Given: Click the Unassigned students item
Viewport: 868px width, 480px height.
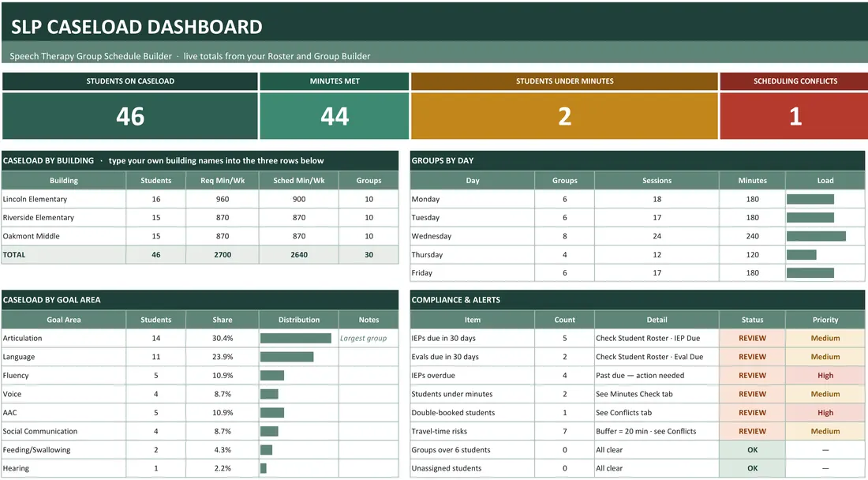Looking at the screenshot, I should [472, 468].
